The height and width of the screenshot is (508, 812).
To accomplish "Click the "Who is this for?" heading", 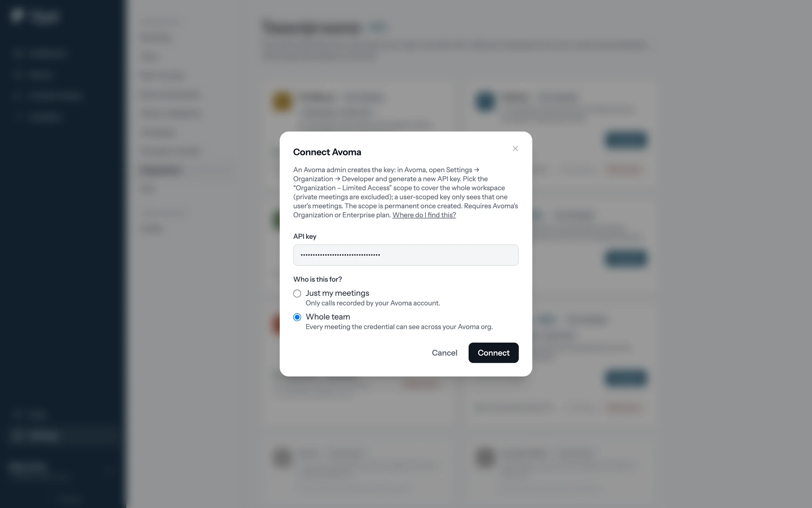I will pos(317,279).
